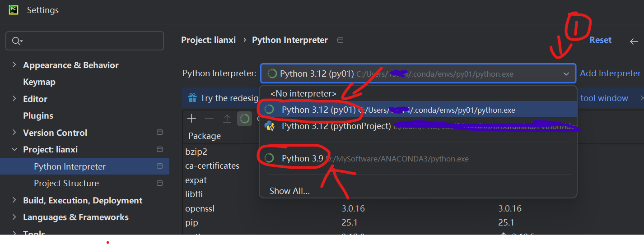Expand the Editor settings section
The width and height of the screenshot is (644, 244).
(14, 99)
